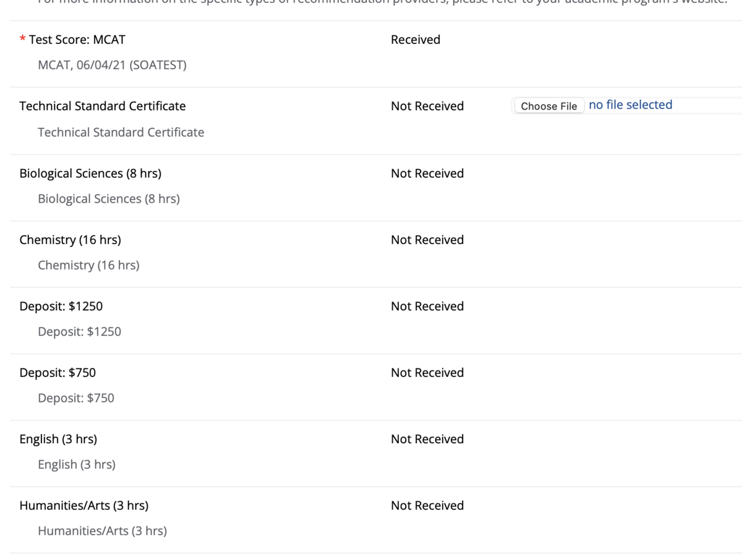This screenshot has width=742, height=560.
Task: Select the Humanities/Arts (3 hrs) heading
Action: pyautogui.click(x=84, y=506)
